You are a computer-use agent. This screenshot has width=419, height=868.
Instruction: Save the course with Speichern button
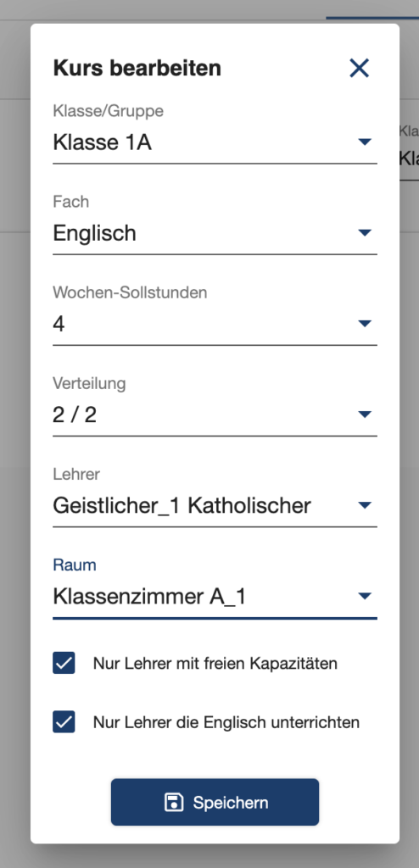tap(215, 802)
